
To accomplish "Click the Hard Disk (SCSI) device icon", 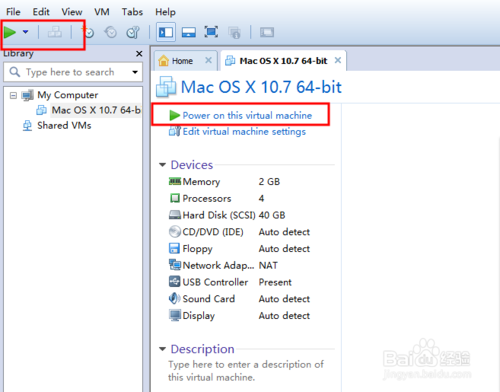I will point(175,215).
